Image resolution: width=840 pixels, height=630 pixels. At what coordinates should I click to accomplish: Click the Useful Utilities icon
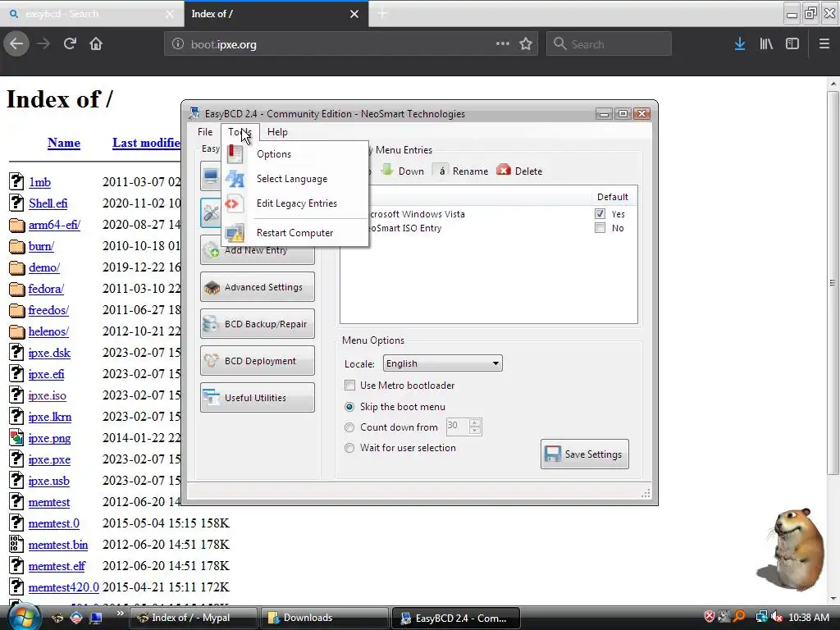pos(212,398)
